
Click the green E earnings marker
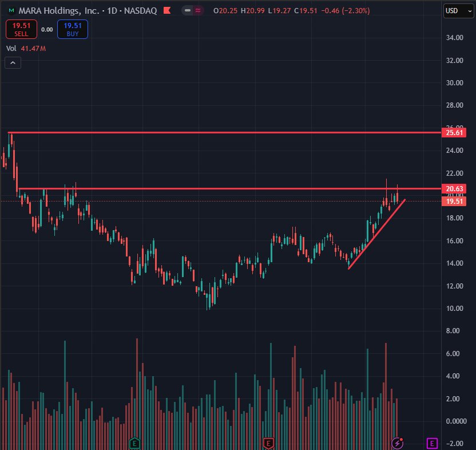pos(134,444)
